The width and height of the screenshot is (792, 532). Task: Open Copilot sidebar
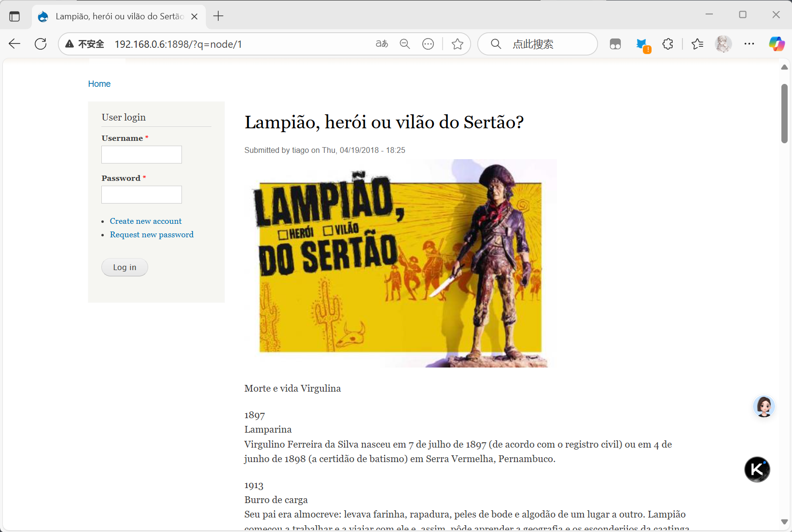777,44
